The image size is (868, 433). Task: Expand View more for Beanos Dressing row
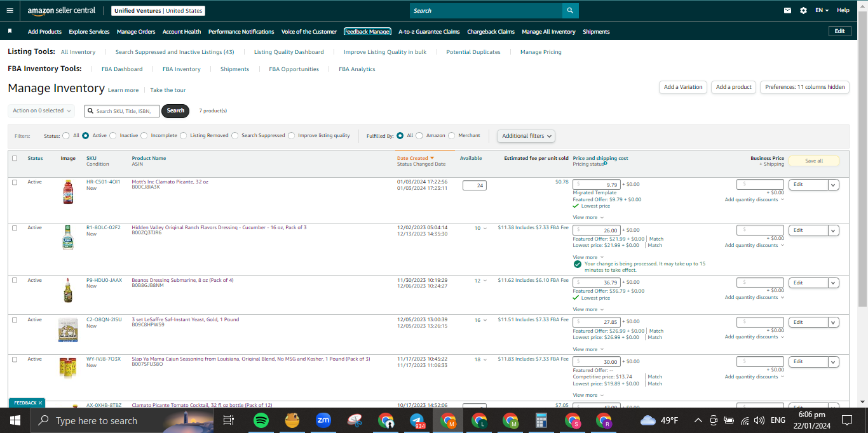[x=588, y=310]
